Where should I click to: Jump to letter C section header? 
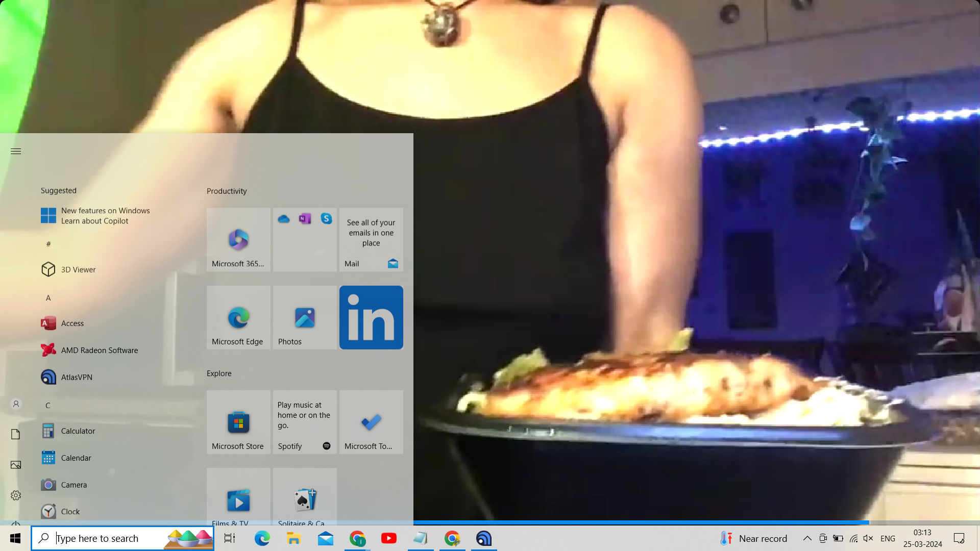(48, 406)
